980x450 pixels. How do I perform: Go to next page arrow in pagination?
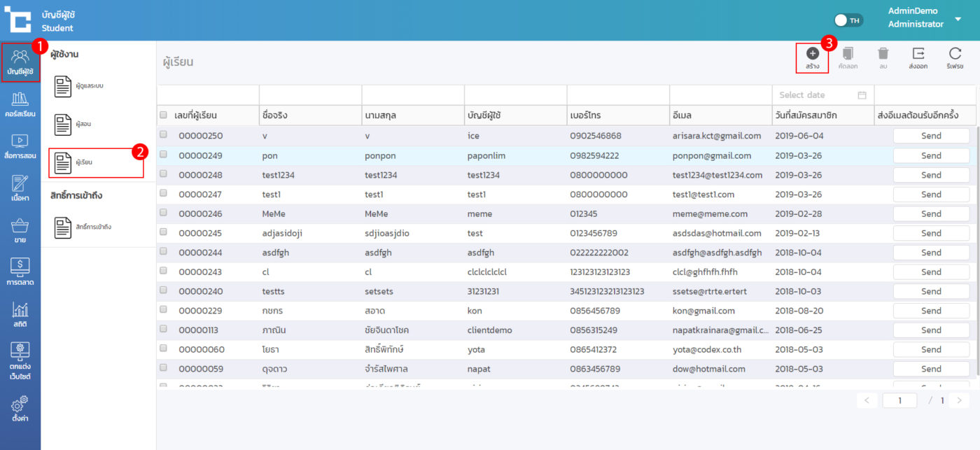pyautogui.click(x=959, y=400)
